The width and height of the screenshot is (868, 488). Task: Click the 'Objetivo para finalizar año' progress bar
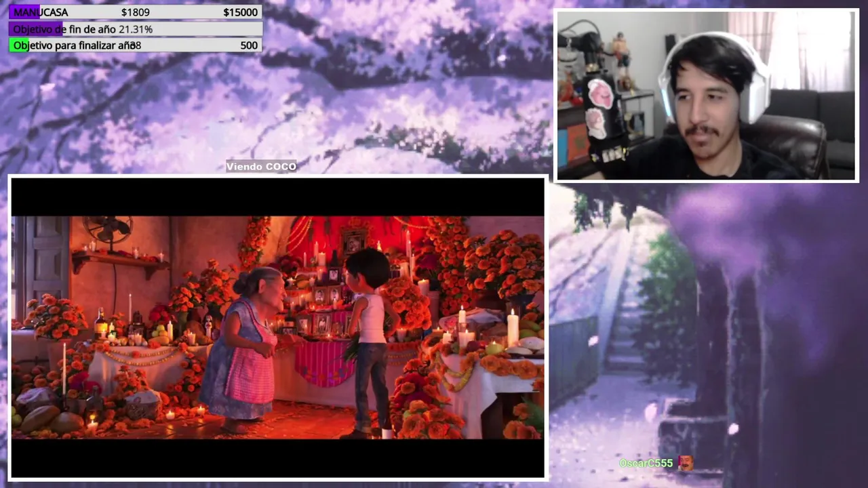pos(136,45)
